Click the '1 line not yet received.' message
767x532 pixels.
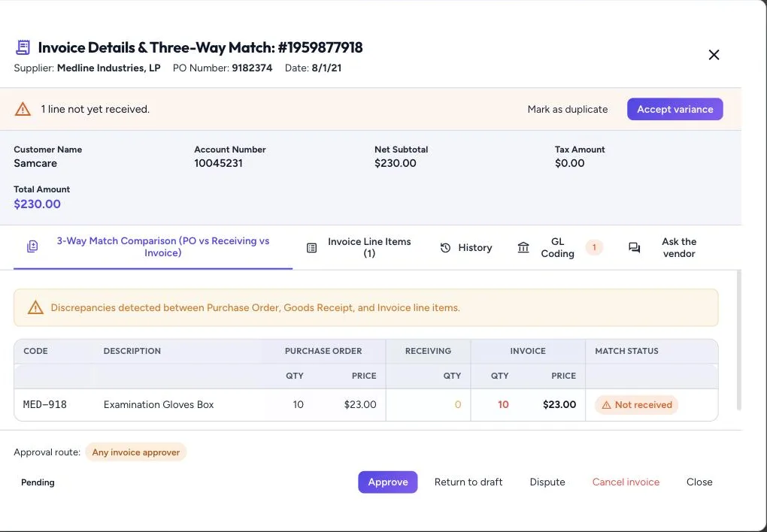click(x=95, y=109)
